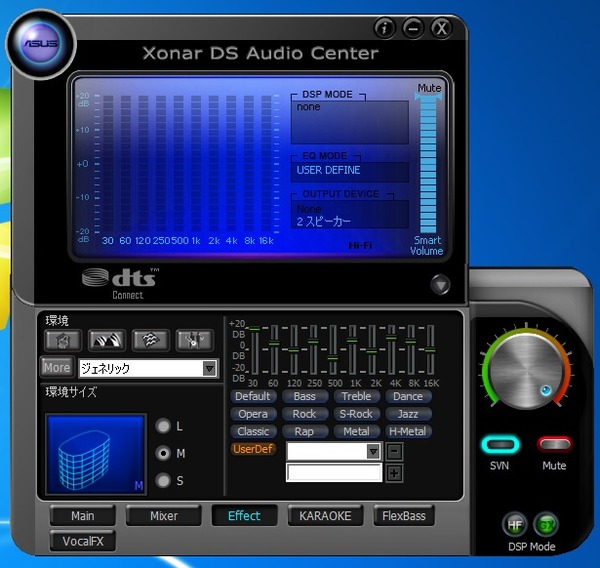Apply the Rock EQ preset

tap(305, 414)
